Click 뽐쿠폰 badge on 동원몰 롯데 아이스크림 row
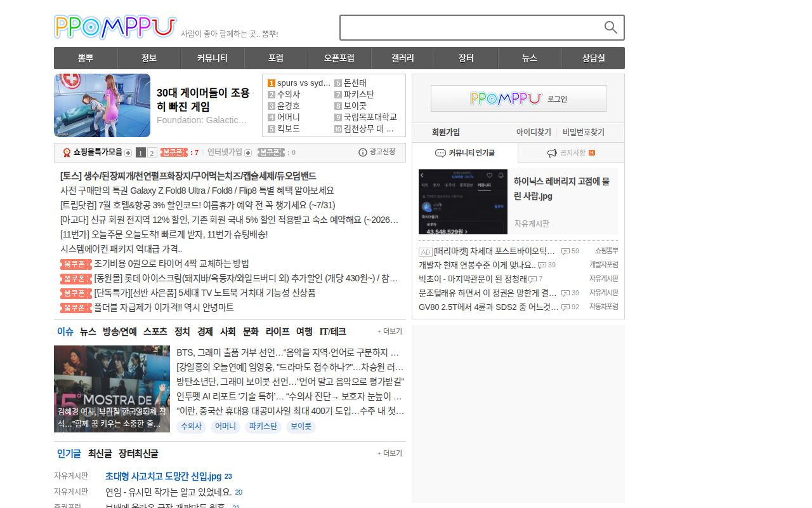This screenshot has width=812, height=508. point(75,278)
